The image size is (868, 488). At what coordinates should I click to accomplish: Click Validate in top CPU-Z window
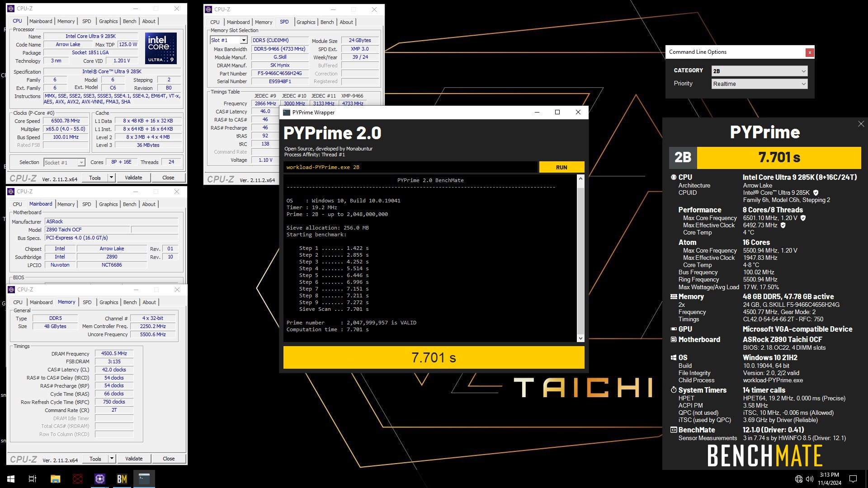click(133, 178)
